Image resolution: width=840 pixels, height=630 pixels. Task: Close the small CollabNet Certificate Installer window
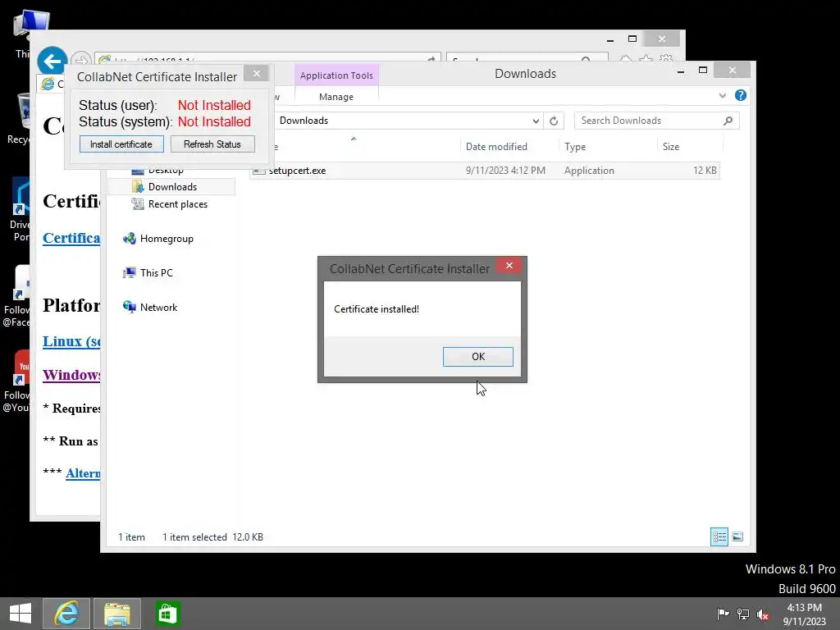pos(257,73)
